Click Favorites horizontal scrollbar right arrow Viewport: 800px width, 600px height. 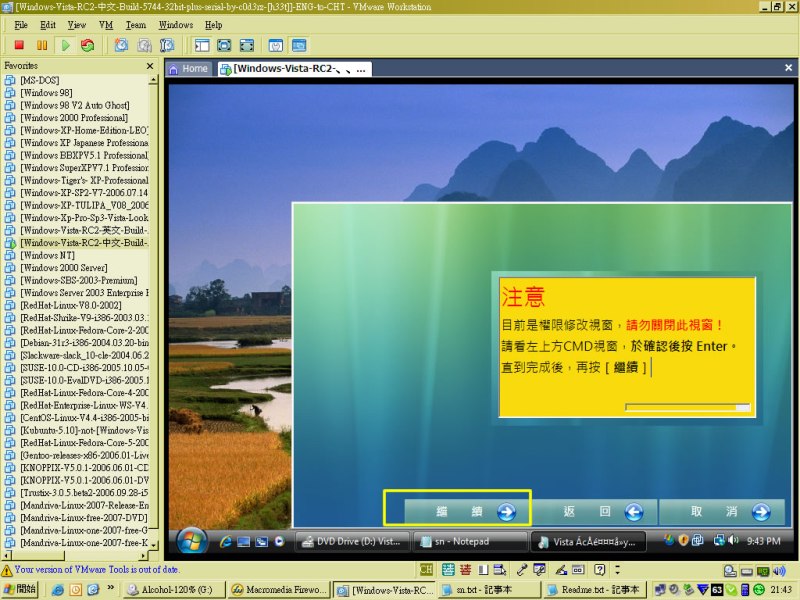click(143, 555)
